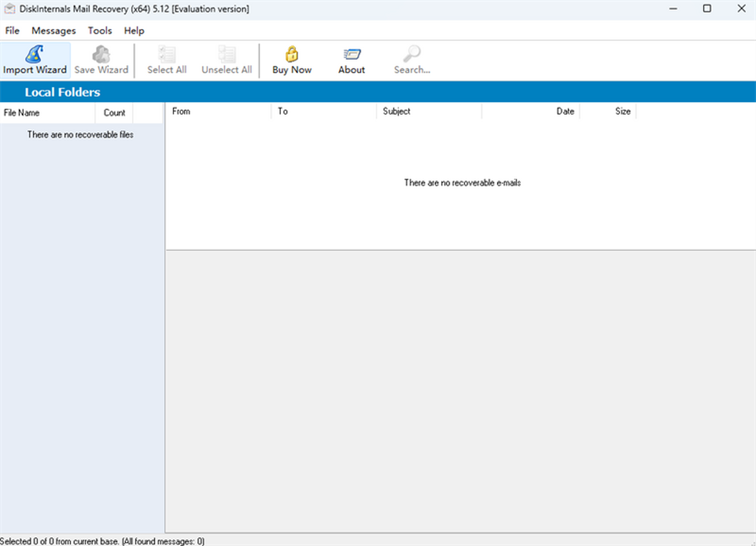Click Unselect All in the toolbar
756x546 pixels.
227,61
